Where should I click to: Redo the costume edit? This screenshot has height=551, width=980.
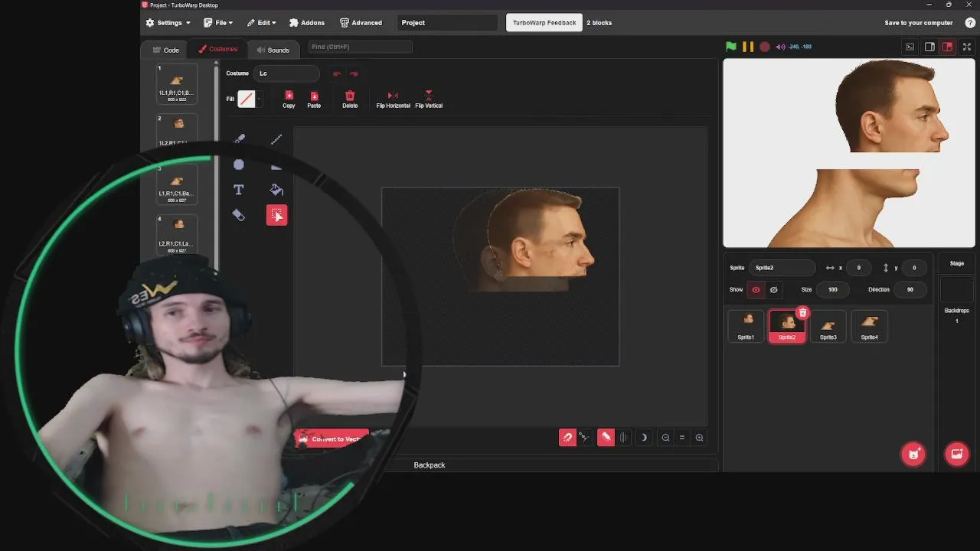coord(354,73)
